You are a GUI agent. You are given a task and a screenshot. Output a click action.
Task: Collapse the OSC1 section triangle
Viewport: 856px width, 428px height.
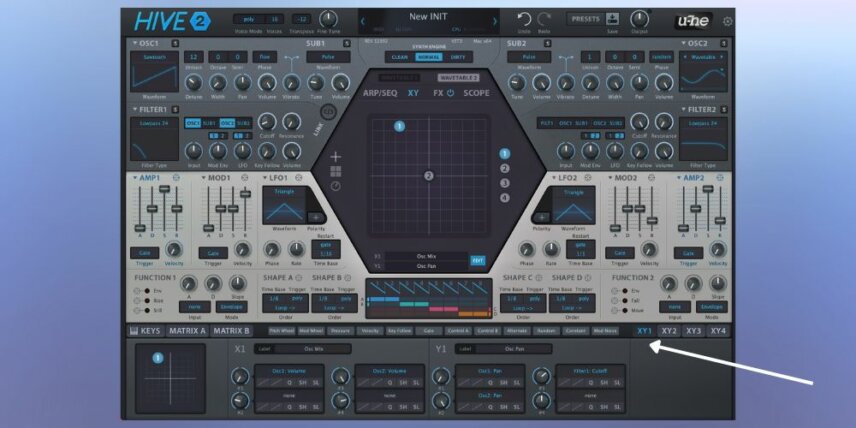click(x=135, y=43)
